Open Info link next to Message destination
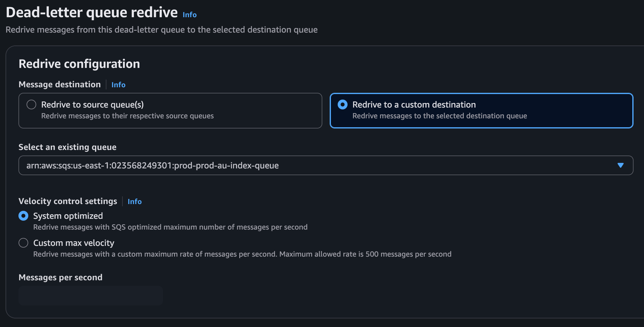 tap(118, 85)
